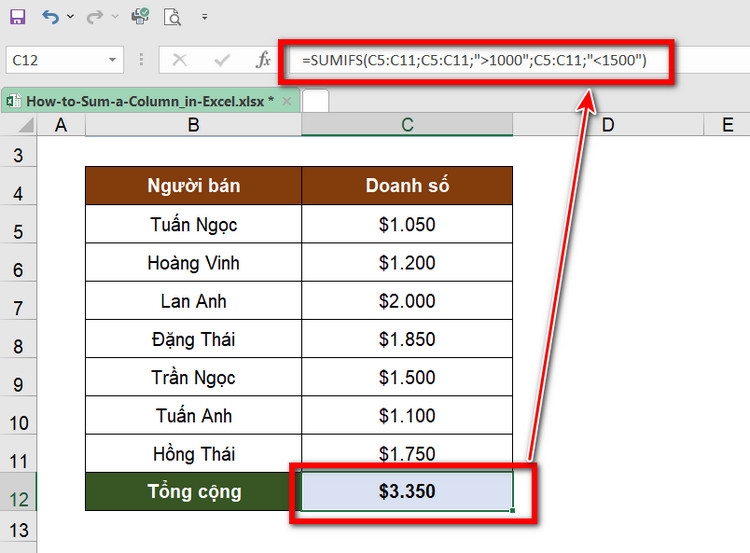Select column A header
The image size is (750, 553).
coord(61,125)
